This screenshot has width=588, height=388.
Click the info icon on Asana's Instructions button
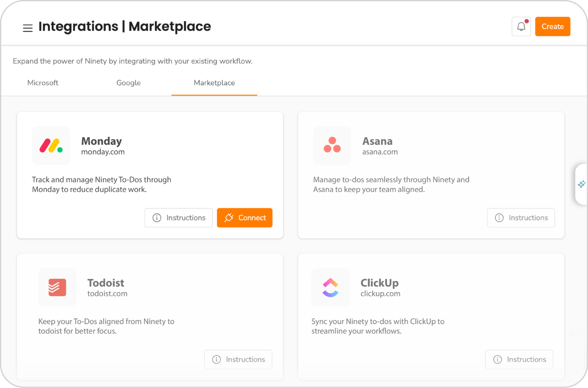coord(499,218)
